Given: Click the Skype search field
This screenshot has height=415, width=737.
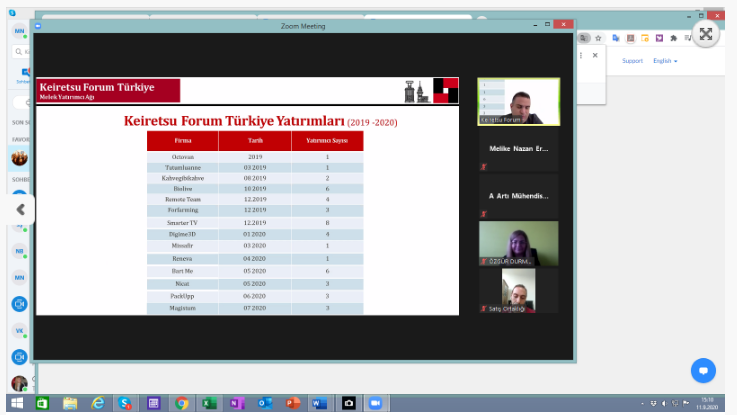Looking at the screenshot, I should pos(22,52).
